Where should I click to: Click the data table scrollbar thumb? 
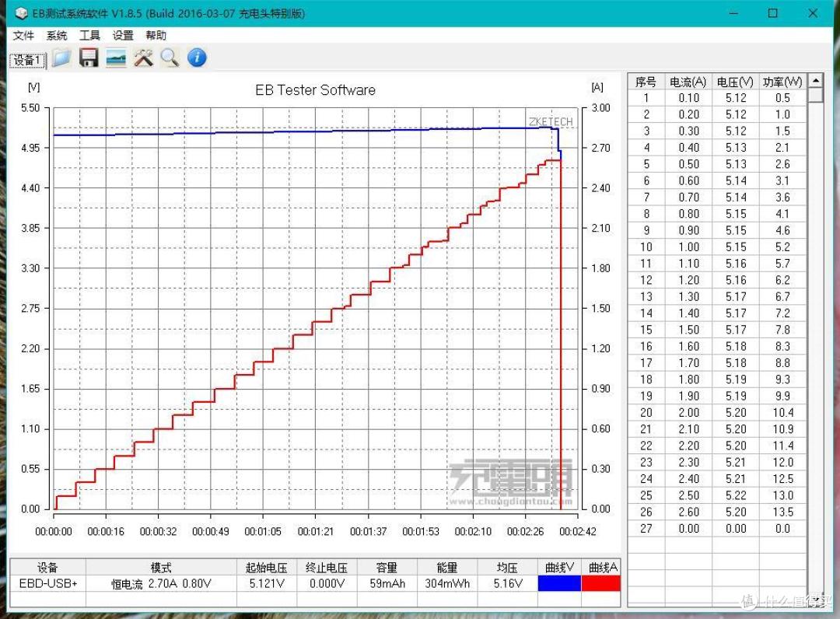815,96
